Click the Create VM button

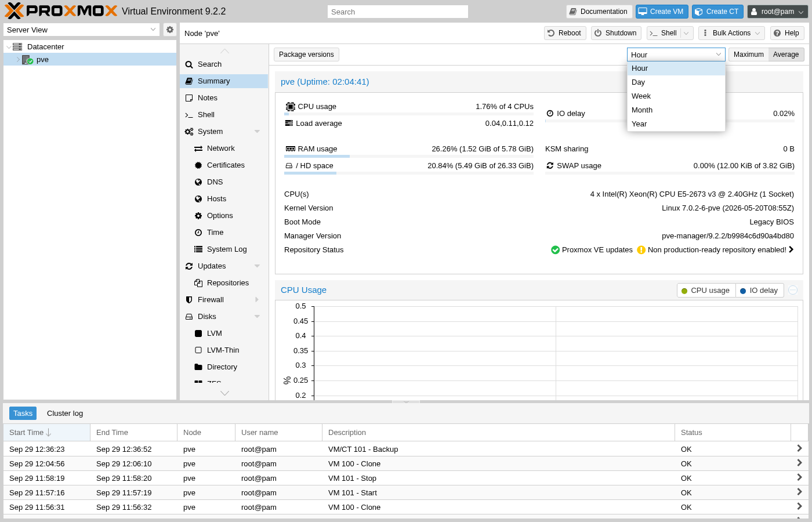662,12
